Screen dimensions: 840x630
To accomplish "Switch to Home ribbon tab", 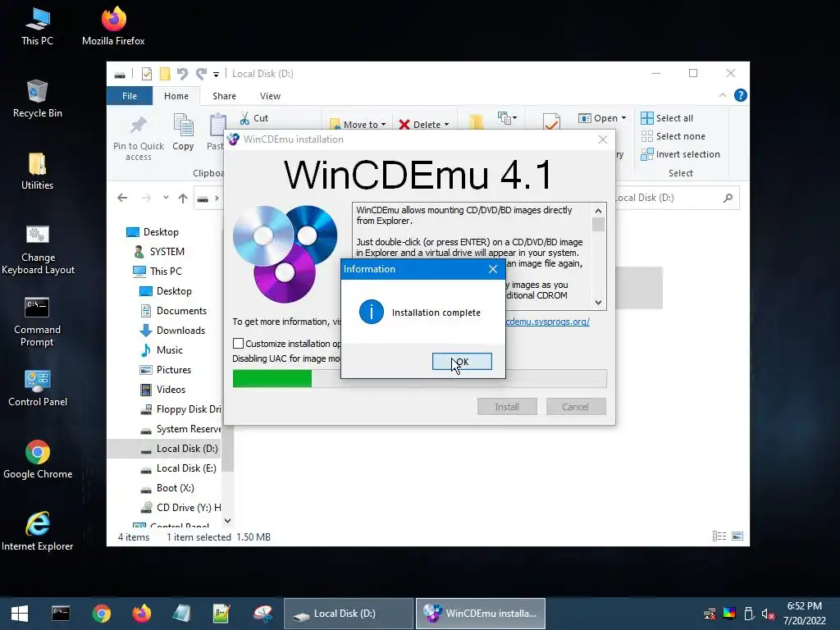I will tap(176, 96).
